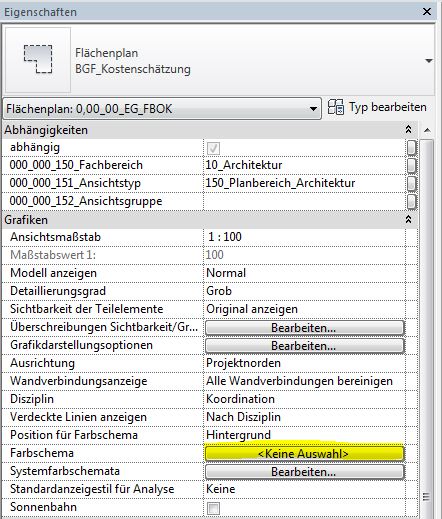The image size is (442, 519).
Task: Select the Ansichtsmaßstab property label
Action: (55, 237)
